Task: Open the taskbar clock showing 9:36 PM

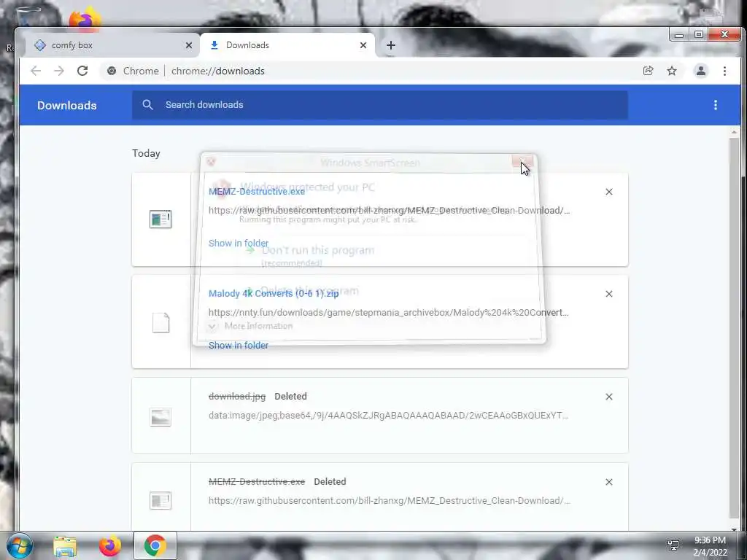Action: 710,546
